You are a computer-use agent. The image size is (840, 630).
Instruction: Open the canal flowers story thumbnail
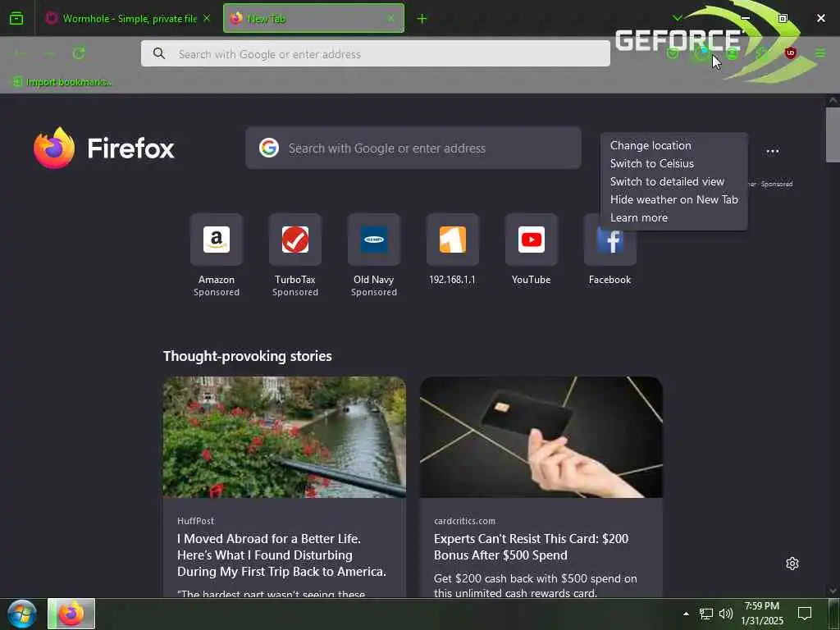(284, 437)
